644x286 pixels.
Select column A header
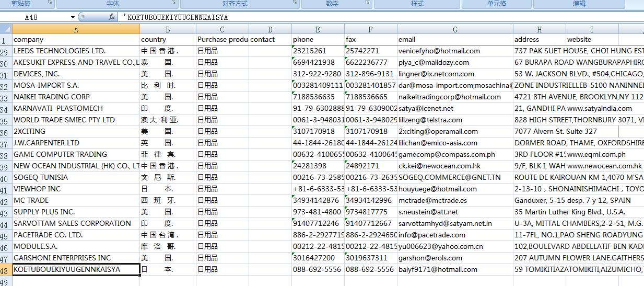click(76, 30)
